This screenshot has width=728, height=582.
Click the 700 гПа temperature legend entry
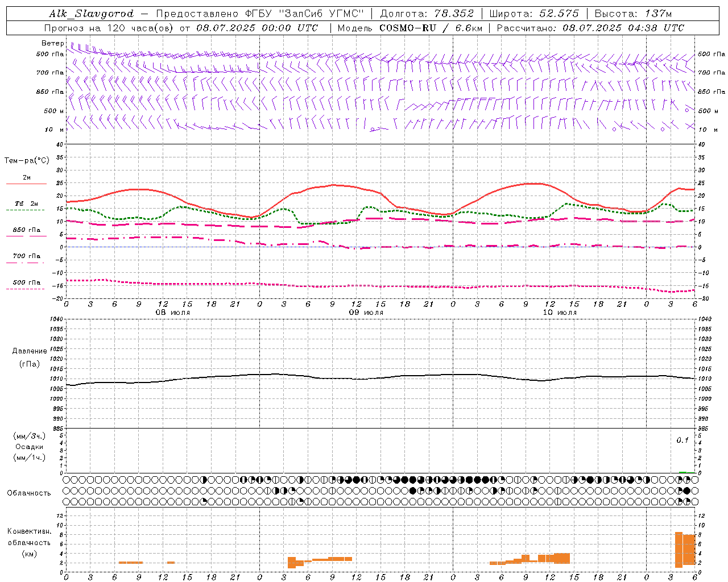click(26, 256)
